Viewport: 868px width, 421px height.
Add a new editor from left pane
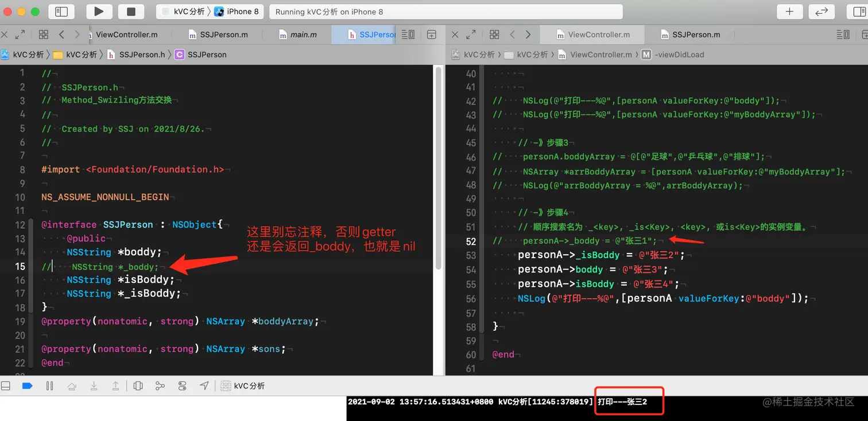432,34
